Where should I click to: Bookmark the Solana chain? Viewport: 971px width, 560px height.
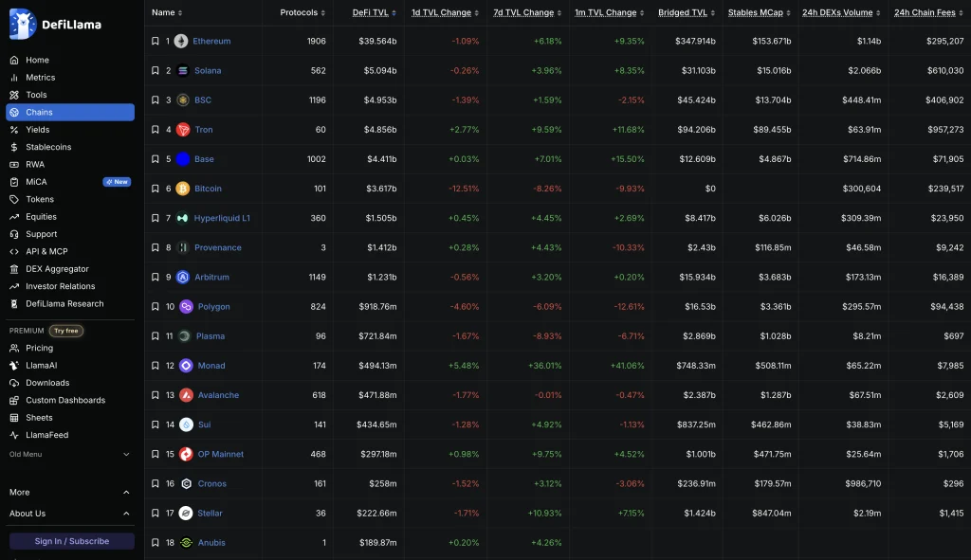[155, 70]
